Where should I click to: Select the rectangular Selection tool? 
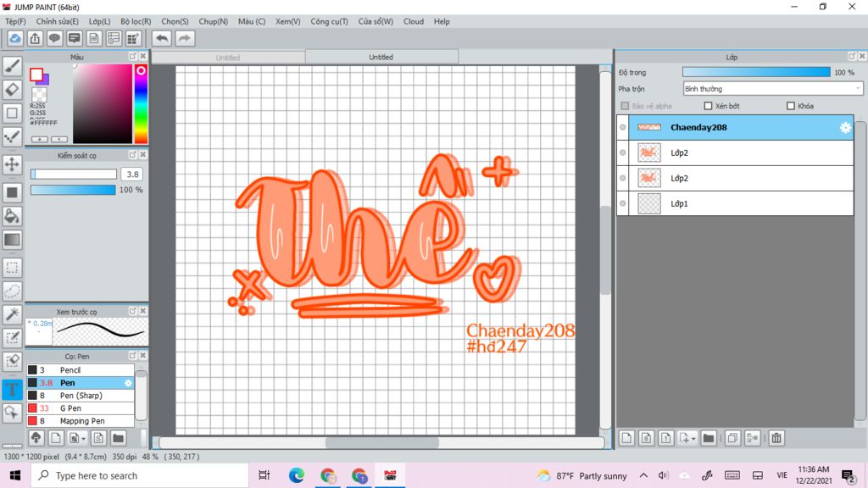coord(12,268)
